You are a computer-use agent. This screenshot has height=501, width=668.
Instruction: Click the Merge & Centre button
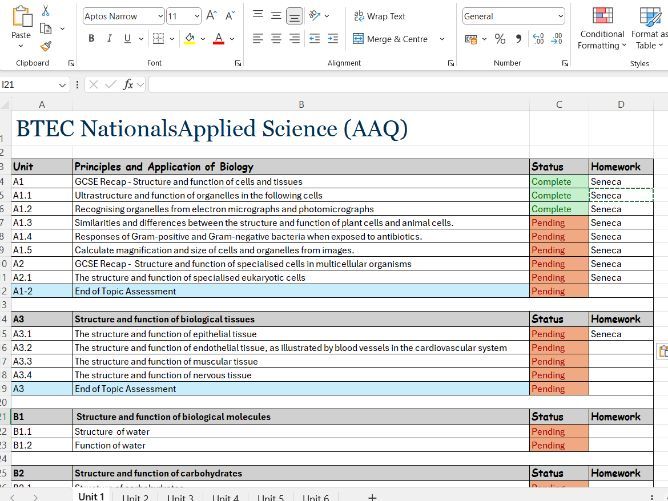390,39
